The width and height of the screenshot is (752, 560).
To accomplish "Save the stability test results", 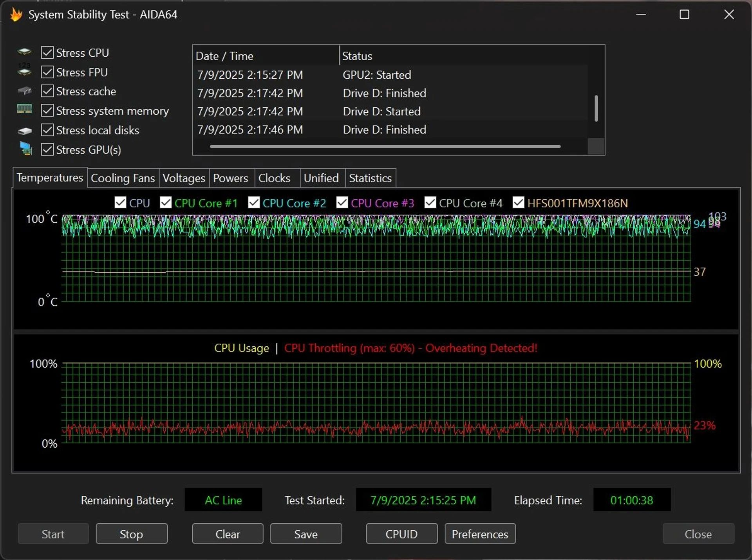I will 306,534.
